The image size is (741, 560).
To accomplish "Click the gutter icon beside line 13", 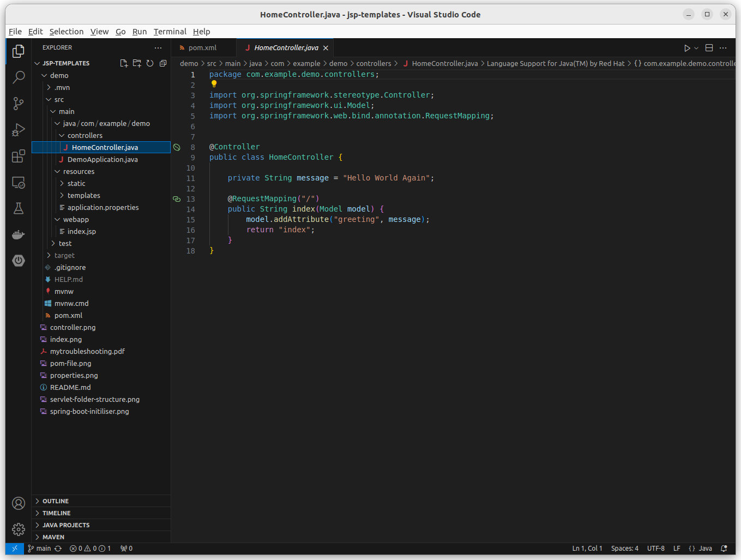I will pos(177,199).
